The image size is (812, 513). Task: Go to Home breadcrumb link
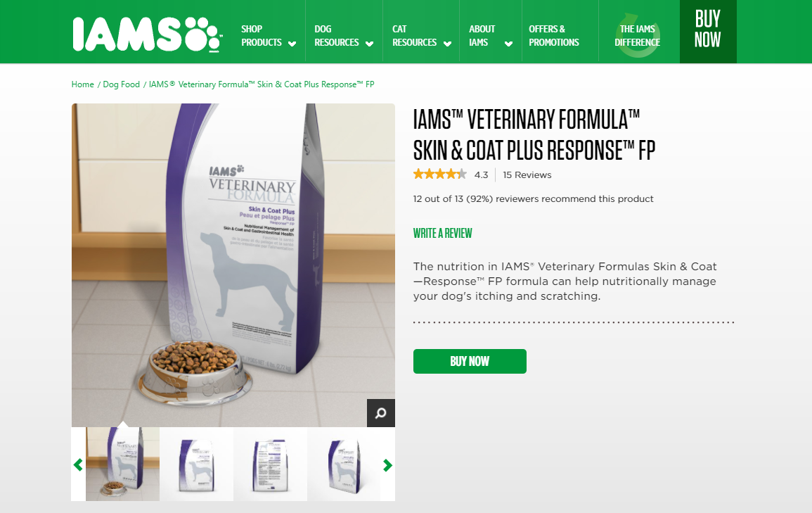coord(83,84)
